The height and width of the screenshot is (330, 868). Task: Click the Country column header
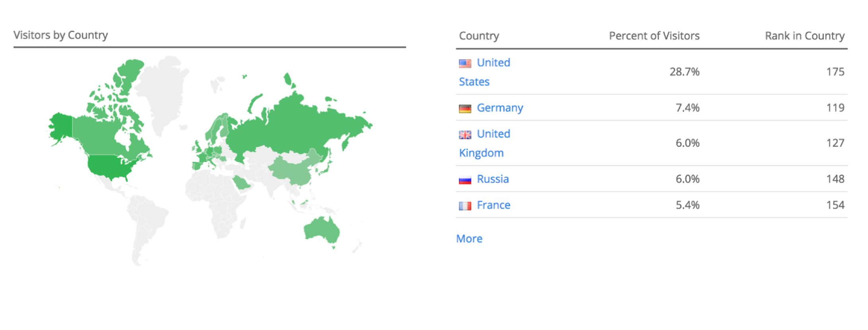coord(479,36)
